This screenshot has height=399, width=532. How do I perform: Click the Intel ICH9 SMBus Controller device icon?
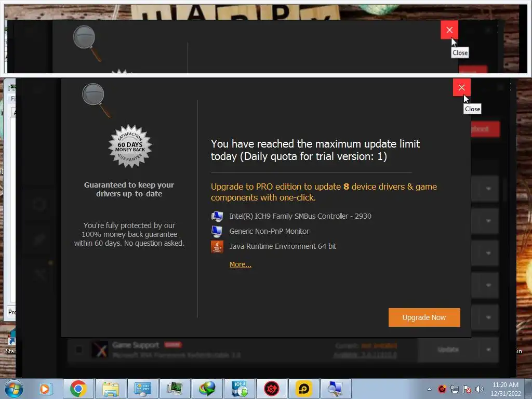pyautogui.click(x=217, y=216)
